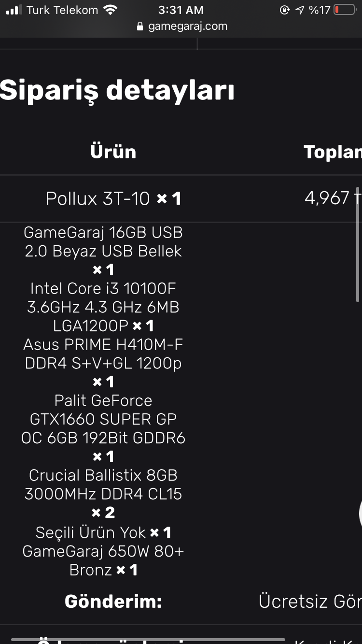This screenshot has height=644, width=362.
Task: Select the Palit GeForce GTX1660 SUPER entry
Action: click(103, 419)
